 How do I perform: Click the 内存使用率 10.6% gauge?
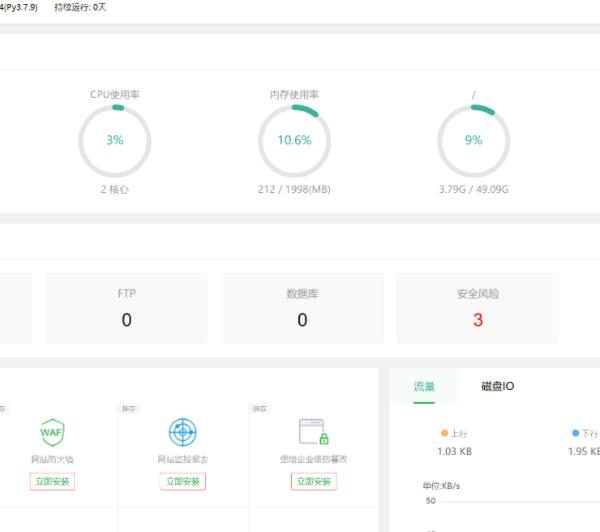tap(294, 140)
